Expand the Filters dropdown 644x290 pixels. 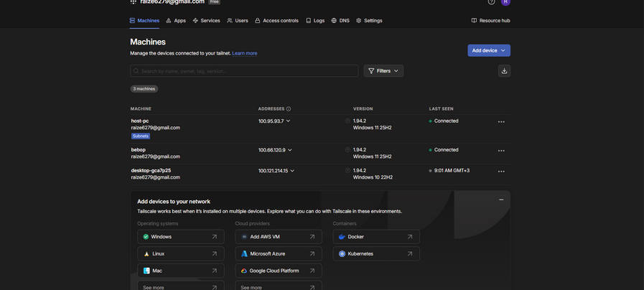tap(383, 70)
